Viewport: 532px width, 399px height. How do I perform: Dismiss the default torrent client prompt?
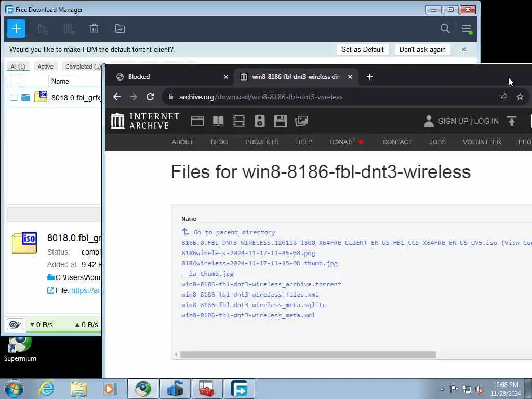pyautogui.click(x=464, y=49)
